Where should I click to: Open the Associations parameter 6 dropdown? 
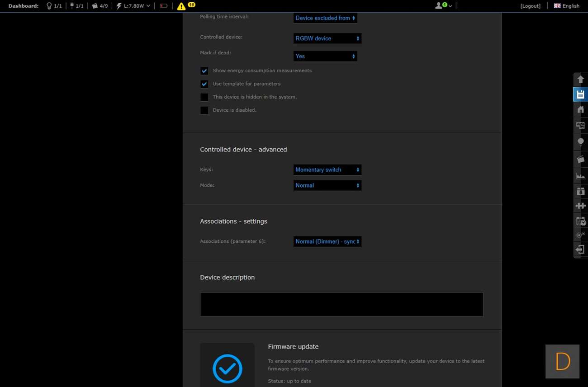point(327,241)
